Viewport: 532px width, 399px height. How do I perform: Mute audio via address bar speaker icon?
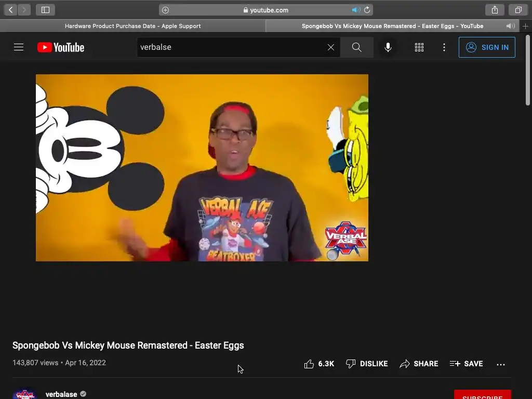(x=355, y=10)
